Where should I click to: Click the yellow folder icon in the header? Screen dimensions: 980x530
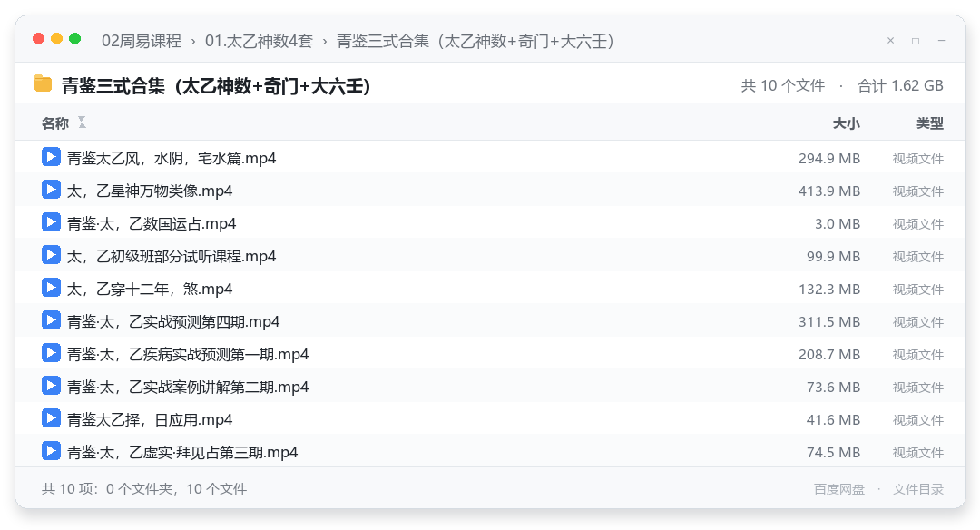tap(43, 83)
